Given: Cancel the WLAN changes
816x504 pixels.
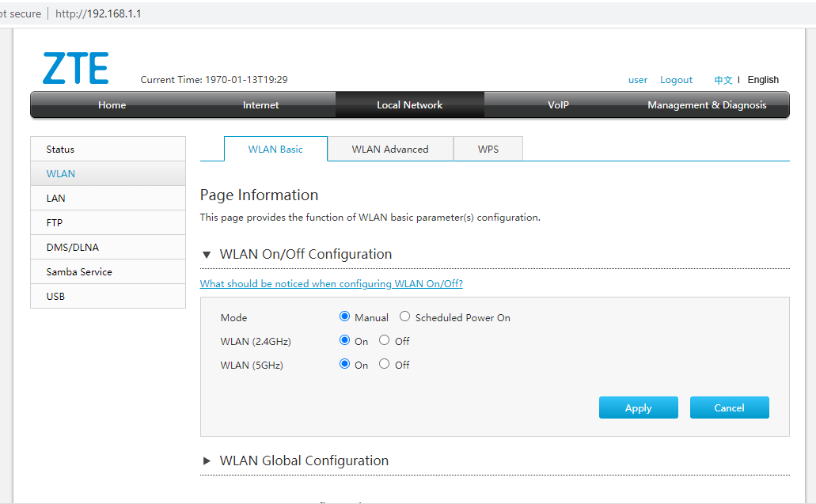Looking at the screenshot, I should click(x=730, y=407).
